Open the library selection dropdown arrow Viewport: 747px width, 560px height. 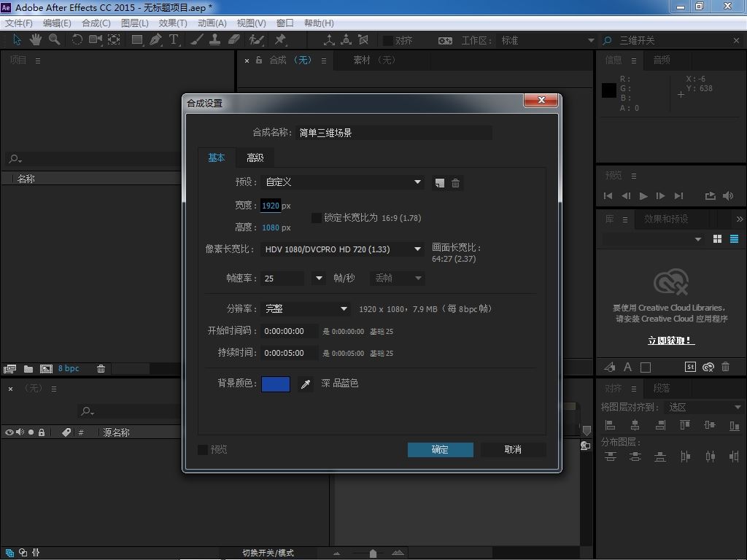coord(698,239)
